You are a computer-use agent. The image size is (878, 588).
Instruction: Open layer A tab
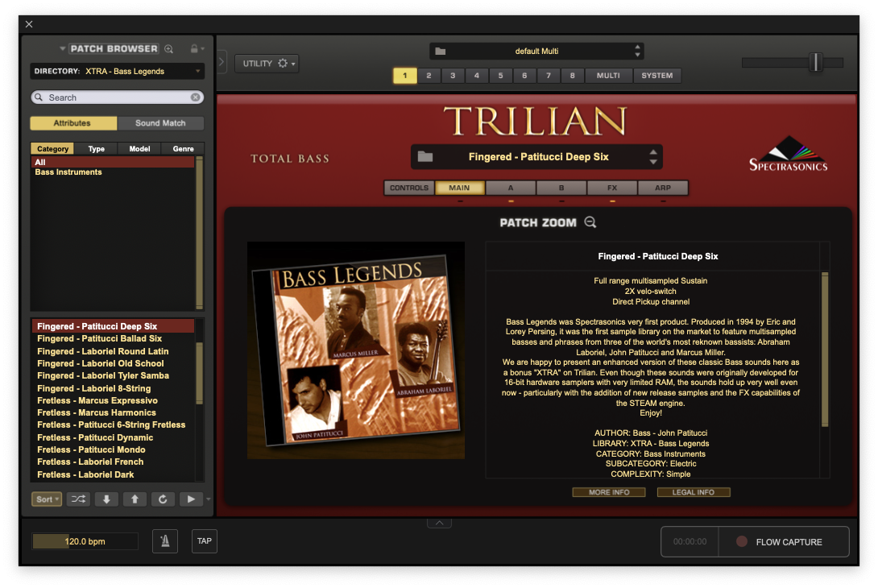pyautogui.click(x=511, y=188)
